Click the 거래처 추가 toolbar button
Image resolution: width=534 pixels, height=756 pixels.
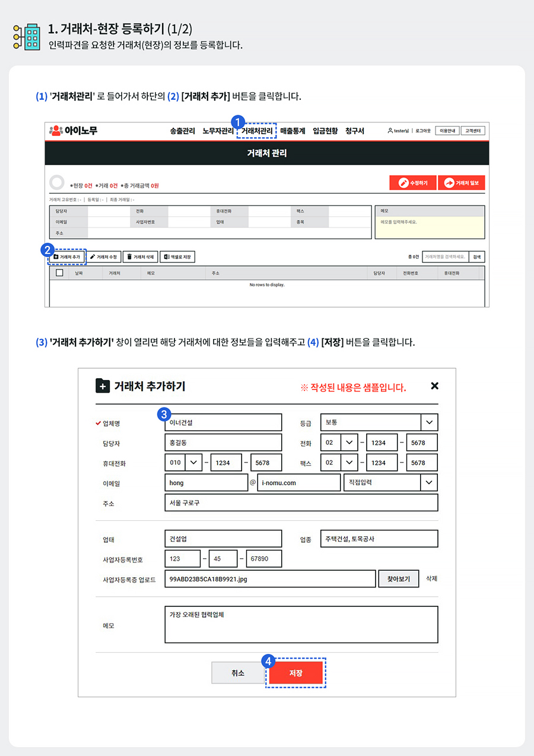coord(67,257)
